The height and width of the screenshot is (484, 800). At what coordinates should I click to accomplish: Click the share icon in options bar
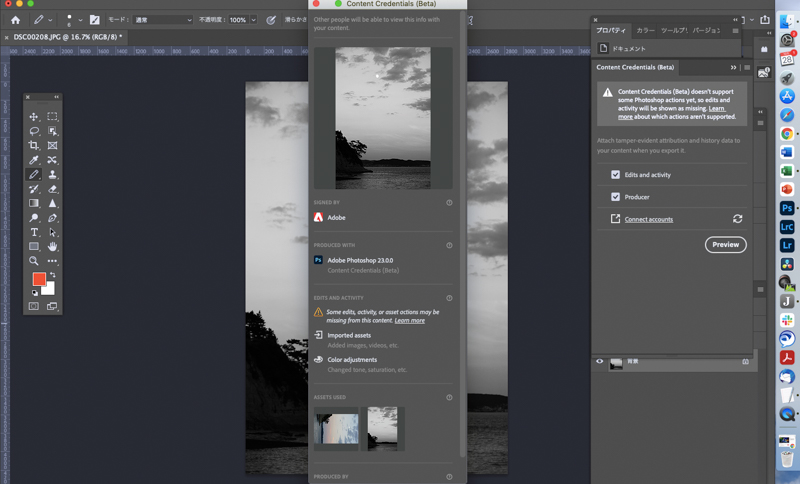point(764,19)
